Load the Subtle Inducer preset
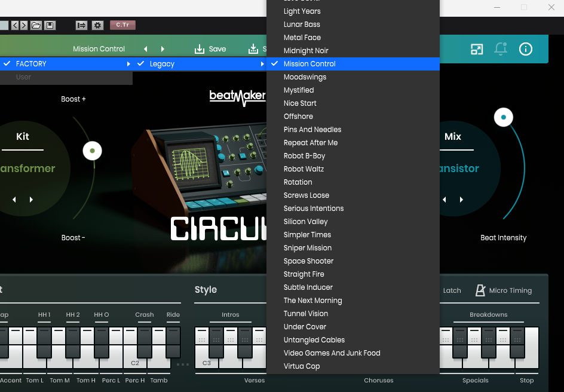The image size is (564, 392). click(353, 287)
